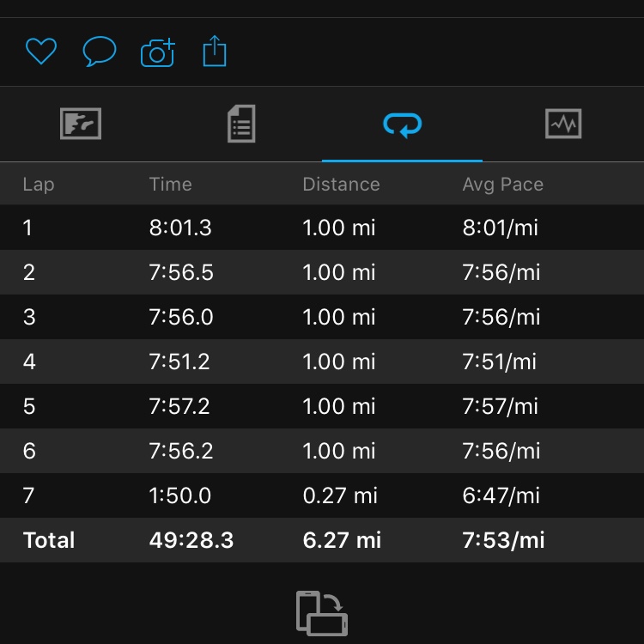Choose lap 4 pace 7:51/mi
644x644 pixels.
coord(499,361)
